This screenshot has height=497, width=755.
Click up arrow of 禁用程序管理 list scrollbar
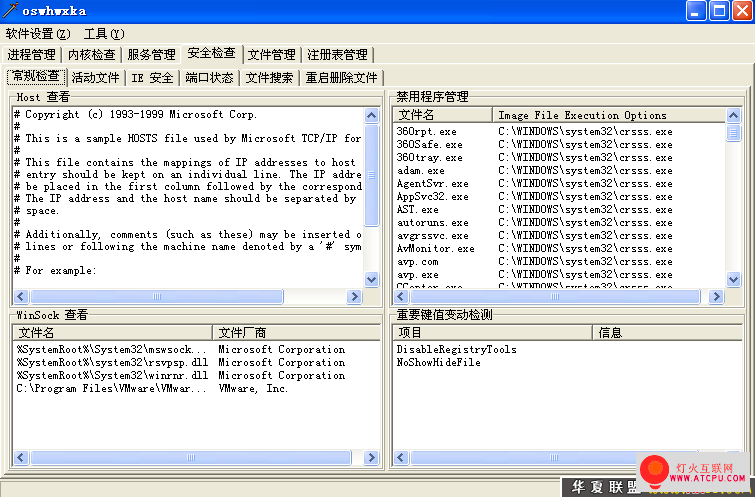tap(733, 115)
